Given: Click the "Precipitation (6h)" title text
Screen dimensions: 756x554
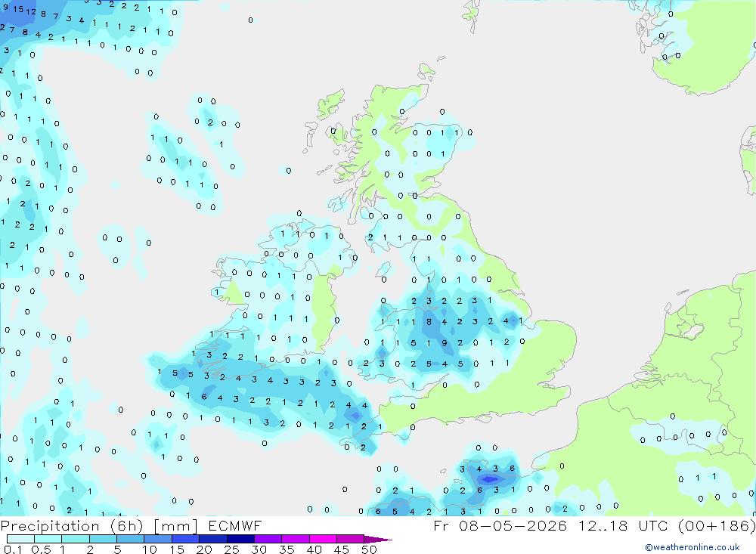Looking at the screenshot, I should (72, 526).
